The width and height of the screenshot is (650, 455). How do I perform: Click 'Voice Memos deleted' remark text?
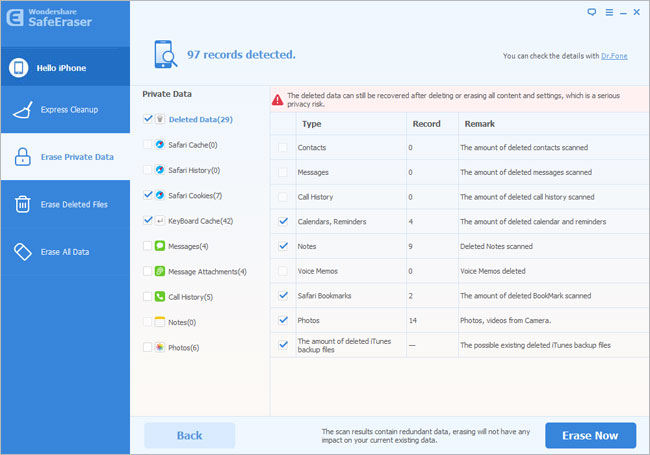492,271
